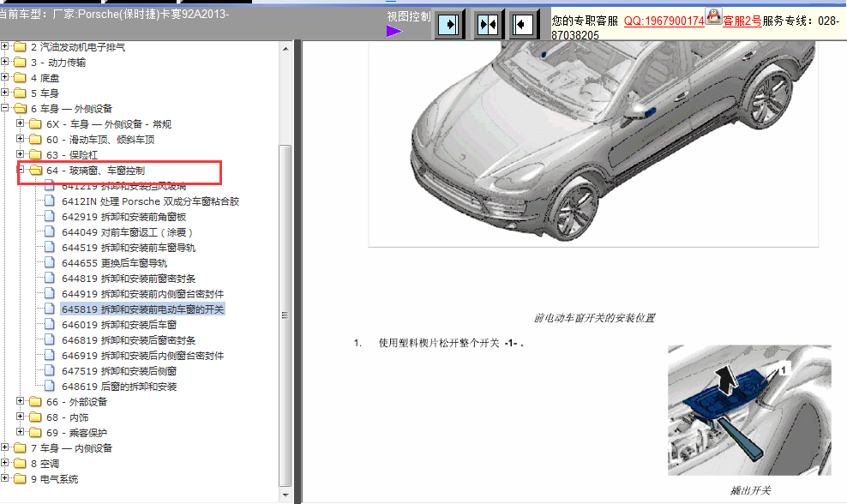Open 644519 拆卸和安装前车窗导轨

click(129, 248)
